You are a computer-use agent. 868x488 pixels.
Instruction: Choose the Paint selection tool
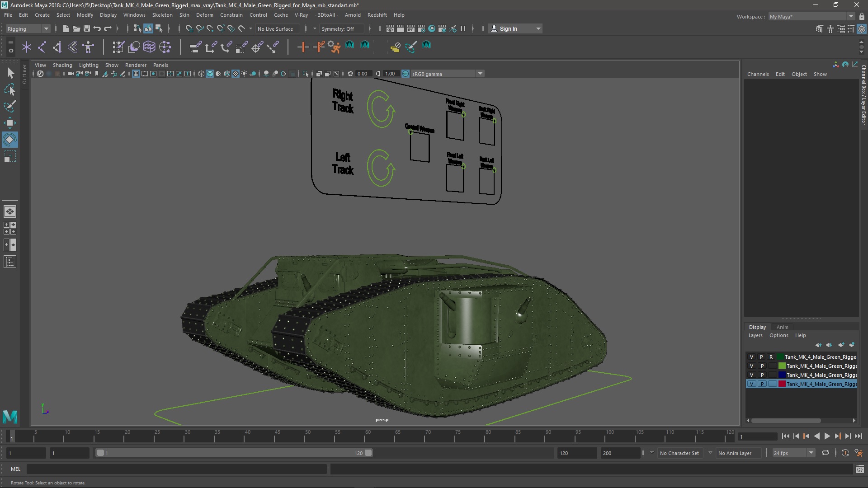click(x=9, y=107)
